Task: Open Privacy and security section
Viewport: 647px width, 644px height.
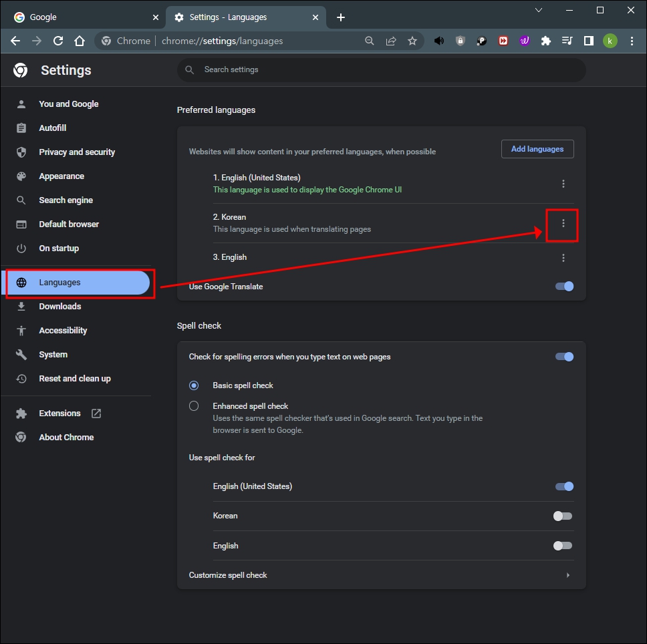Action: (77, 152)
